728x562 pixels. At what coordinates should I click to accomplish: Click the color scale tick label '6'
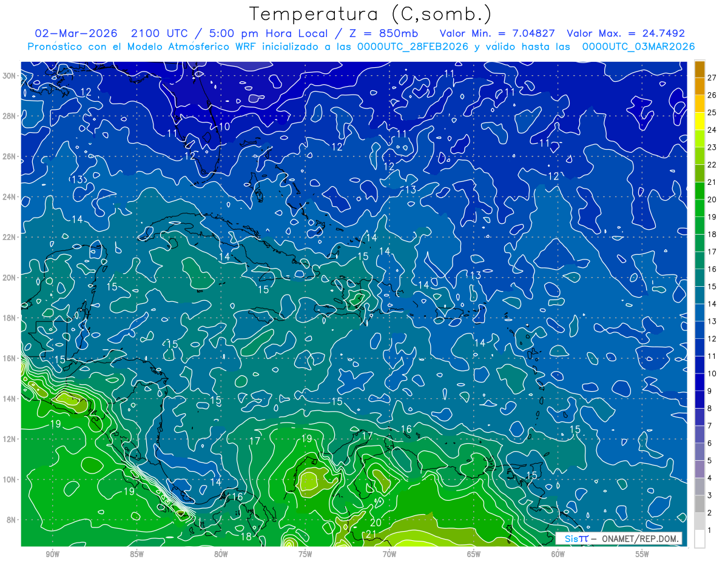click(710, 443)
